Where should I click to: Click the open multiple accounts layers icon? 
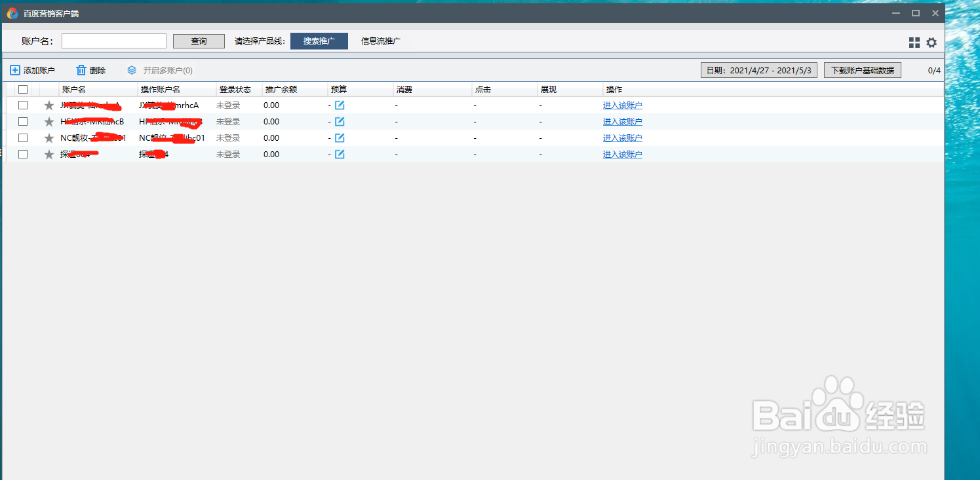tap(132, 70)
